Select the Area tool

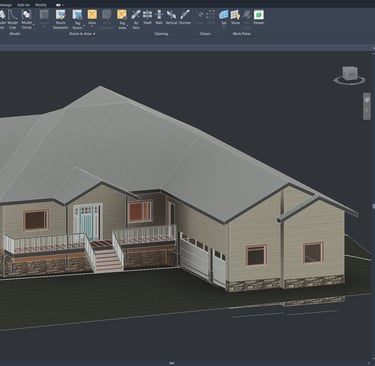pos(92,17)
